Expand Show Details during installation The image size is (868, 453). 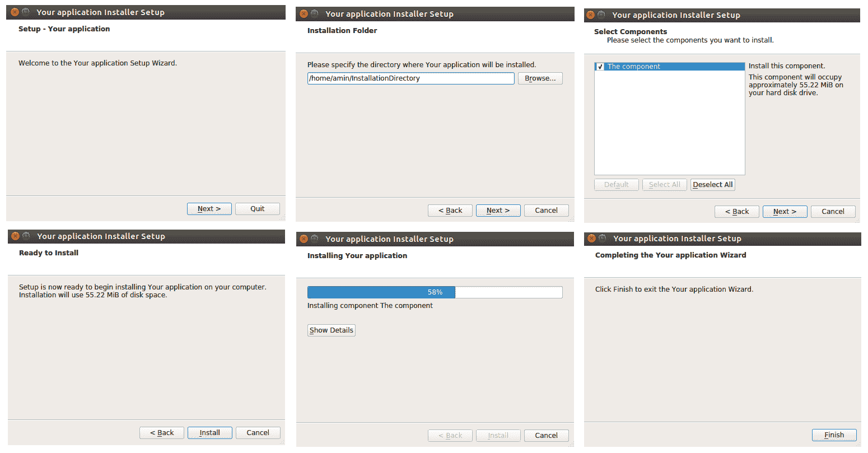[x=331, y=330]
